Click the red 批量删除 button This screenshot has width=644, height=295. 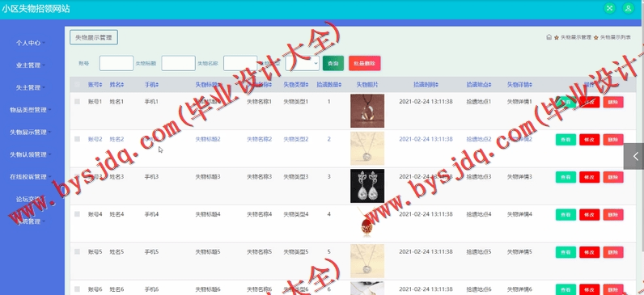pyautogui.click(x=365, y=64)
